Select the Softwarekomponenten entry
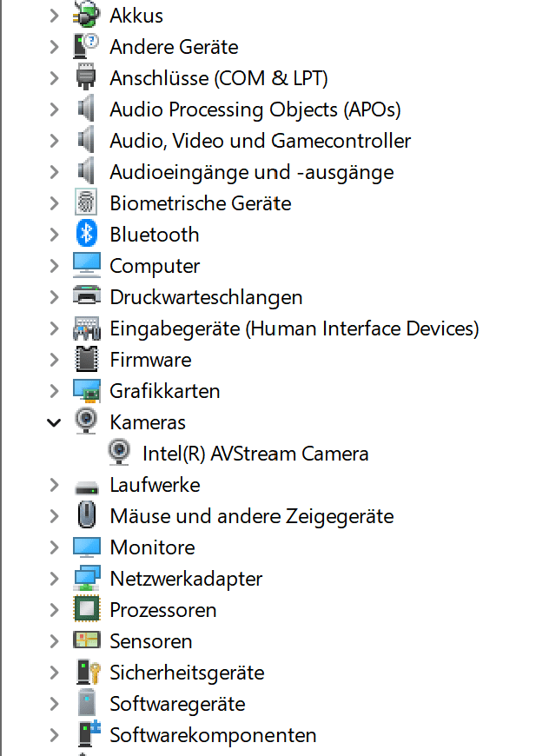 click(x=213, y=735)
